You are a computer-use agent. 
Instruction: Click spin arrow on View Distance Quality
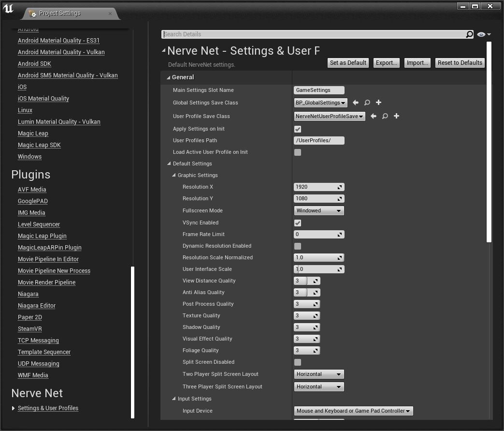click(316, 281)
